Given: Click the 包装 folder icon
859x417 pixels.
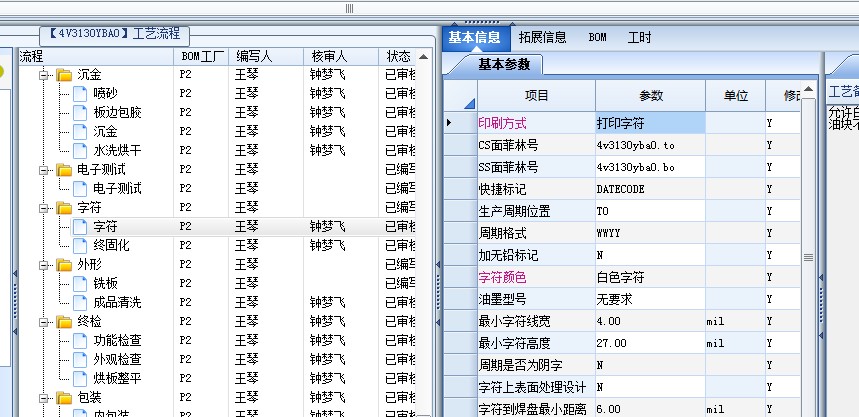Looking at the screenshot, I should pyautogui.click(x=64, y=398).
